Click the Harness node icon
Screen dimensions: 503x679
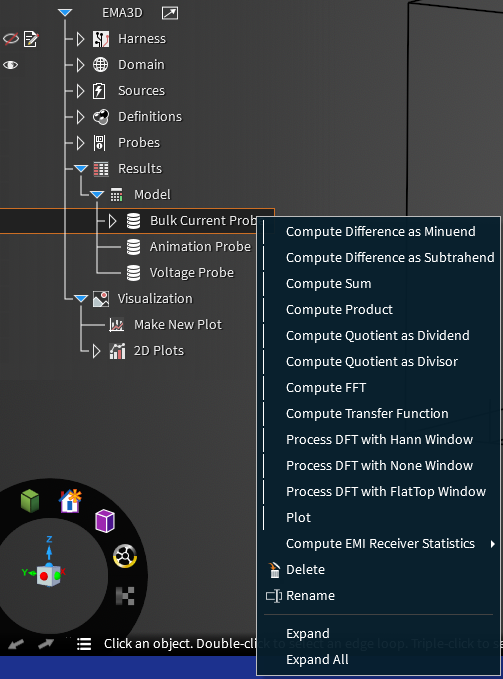coord(101,39)
